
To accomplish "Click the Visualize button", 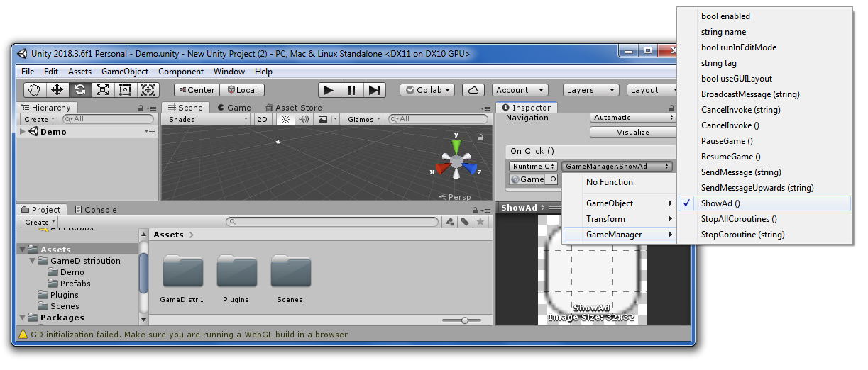I will tap(633, 132).
